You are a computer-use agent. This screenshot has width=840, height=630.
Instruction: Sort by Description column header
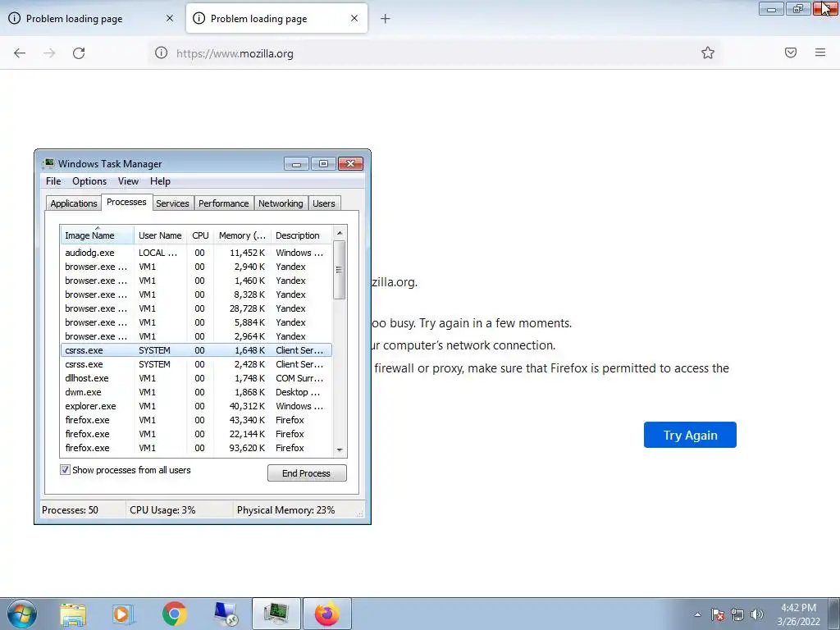pyautogui.click(x=302, y=235)
